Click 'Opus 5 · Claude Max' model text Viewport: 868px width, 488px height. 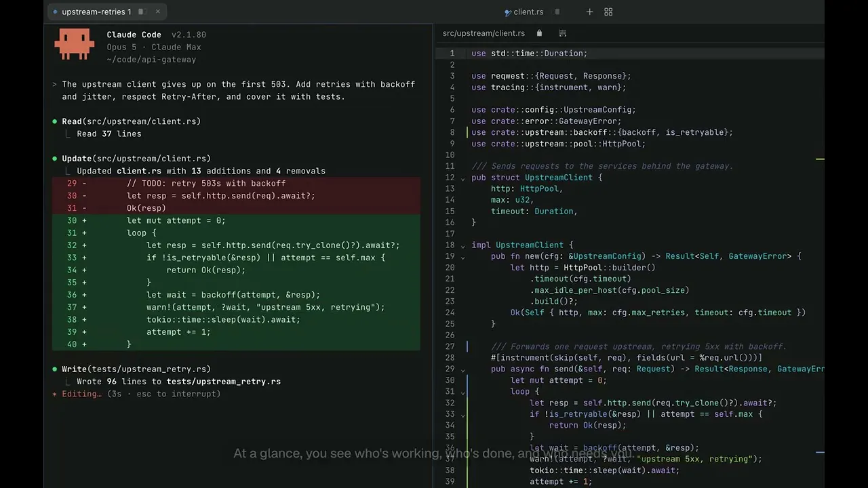pyautogui.click(x=154, y=47)
